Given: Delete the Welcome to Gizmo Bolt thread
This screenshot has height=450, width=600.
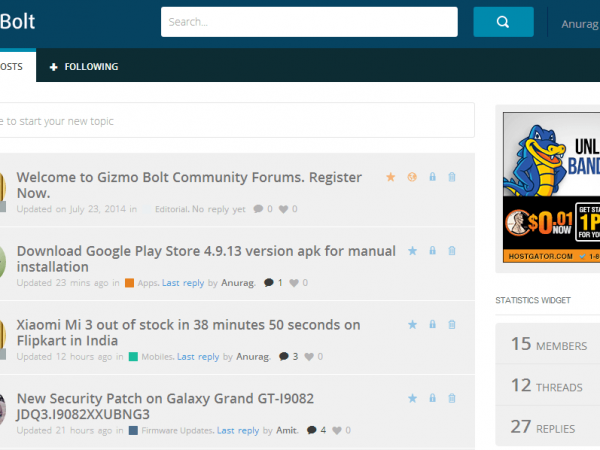Looking at the screenshot, I should (x=452, y=177).
